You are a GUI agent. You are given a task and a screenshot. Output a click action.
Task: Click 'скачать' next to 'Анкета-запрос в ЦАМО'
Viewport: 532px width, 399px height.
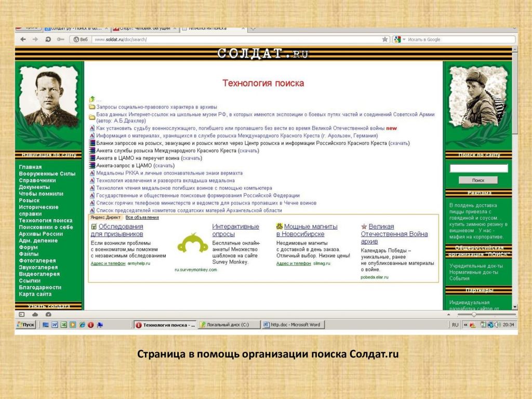pos(164,166)
